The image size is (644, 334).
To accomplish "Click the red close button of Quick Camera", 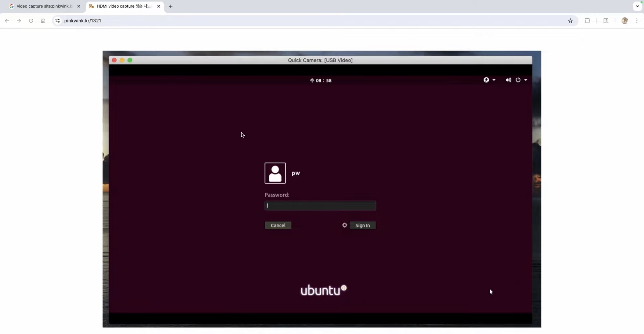I will [114, 60].
